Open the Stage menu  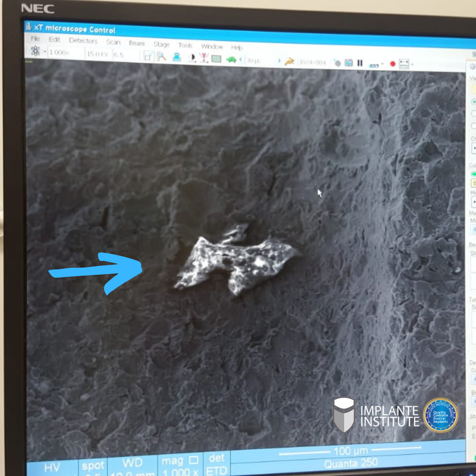[161, 45]
